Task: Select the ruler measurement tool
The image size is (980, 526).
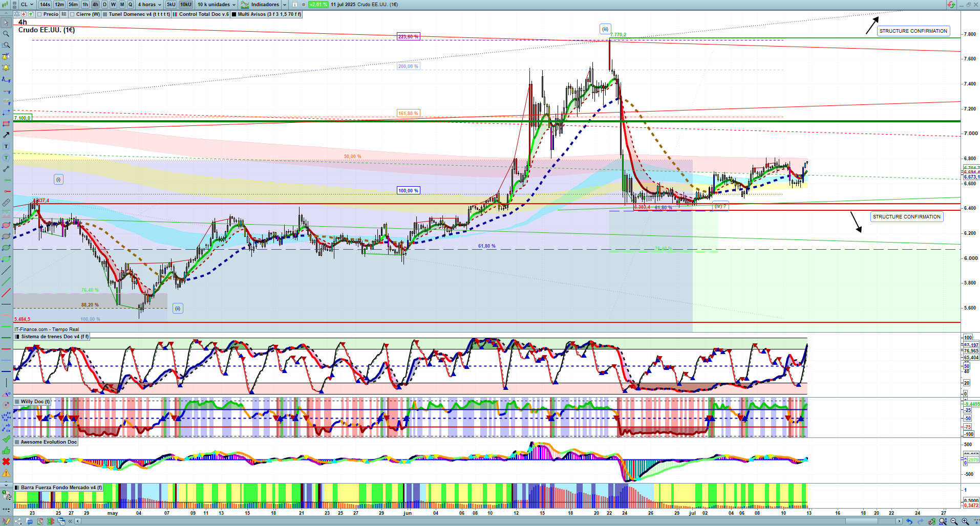Action: [6, 203]
